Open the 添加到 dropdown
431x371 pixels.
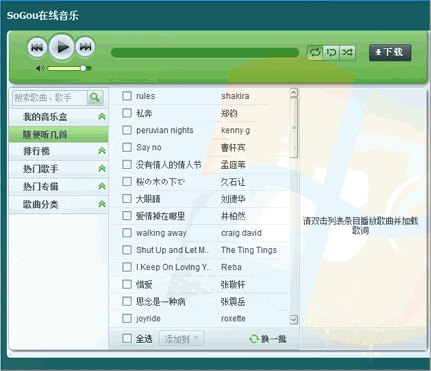pyautogui.click(x=181, y=339)
